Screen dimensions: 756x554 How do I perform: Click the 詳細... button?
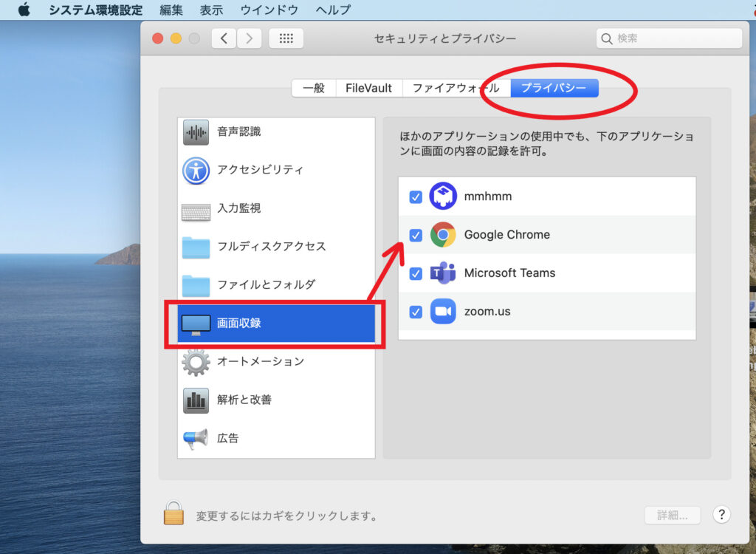[673, 515]
